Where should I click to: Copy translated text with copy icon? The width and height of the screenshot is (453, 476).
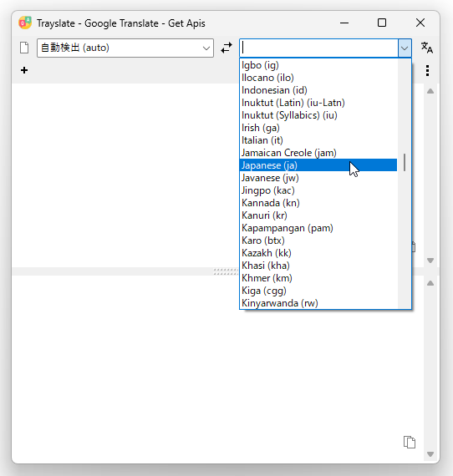point(410,442)
